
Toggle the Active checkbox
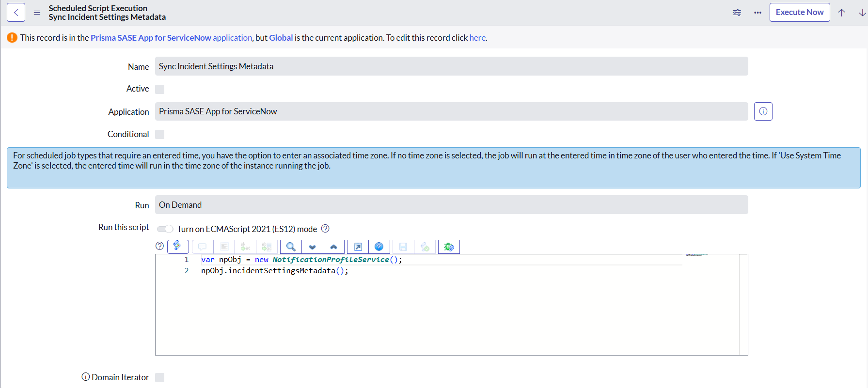[x=159, y=89]
